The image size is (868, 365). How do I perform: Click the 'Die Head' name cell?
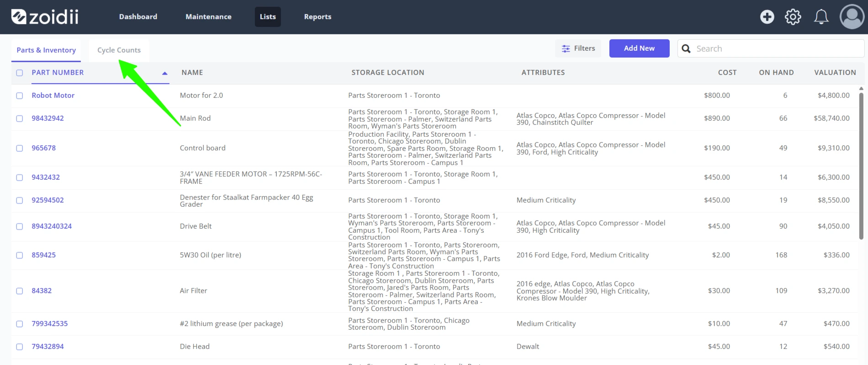click(x=195, y=347)
